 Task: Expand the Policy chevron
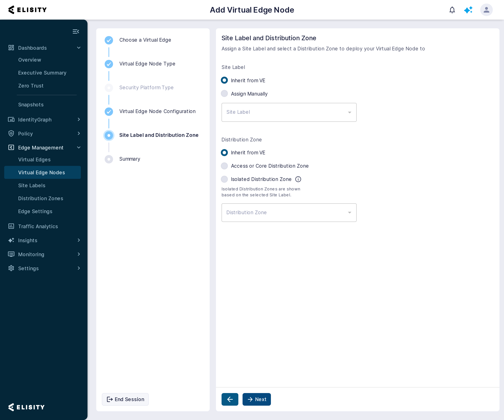click(79, 134)
